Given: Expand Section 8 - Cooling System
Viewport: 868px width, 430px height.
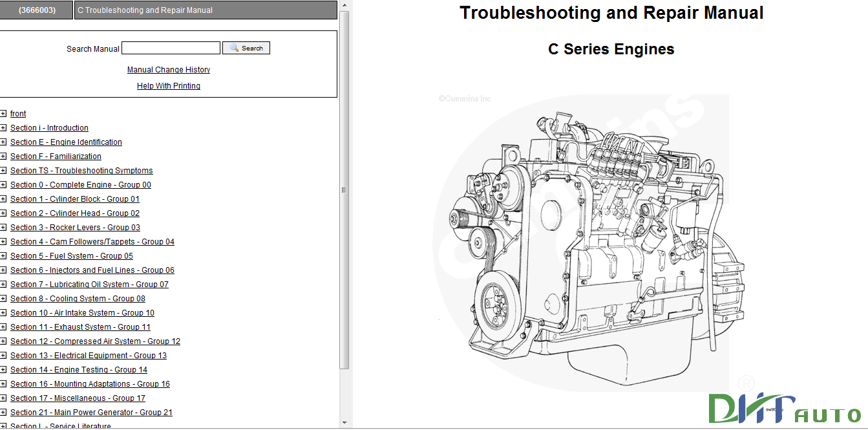Looking at the screenshot, I should pos(3,298).
